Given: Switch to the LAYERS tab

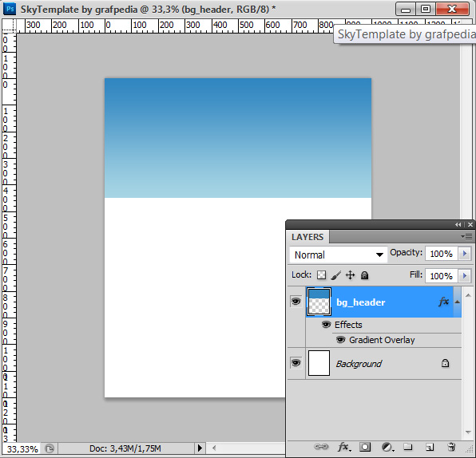Looking at the screenshot, I should click(307, 237).
